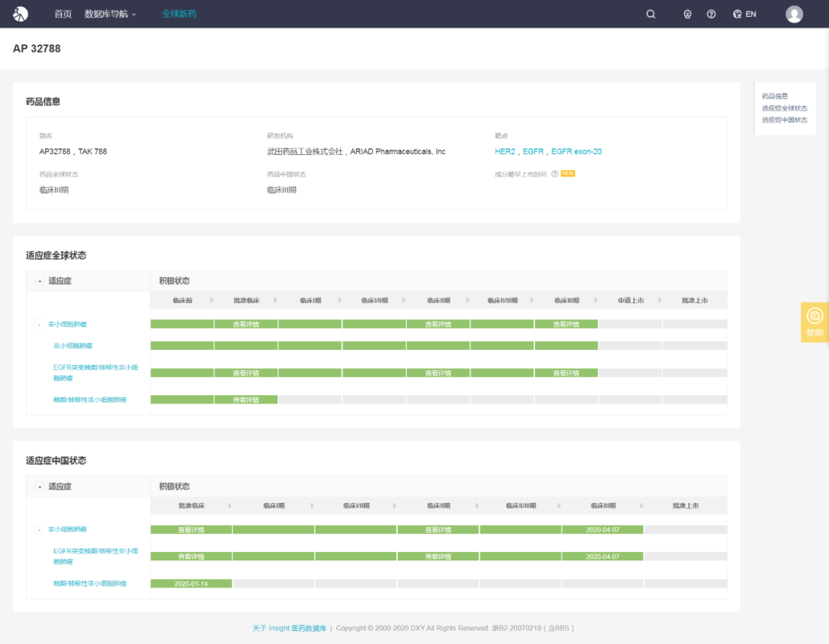Click the NEW badge next to 成分最早上市时间
The image size is (829, 644).
568,173
